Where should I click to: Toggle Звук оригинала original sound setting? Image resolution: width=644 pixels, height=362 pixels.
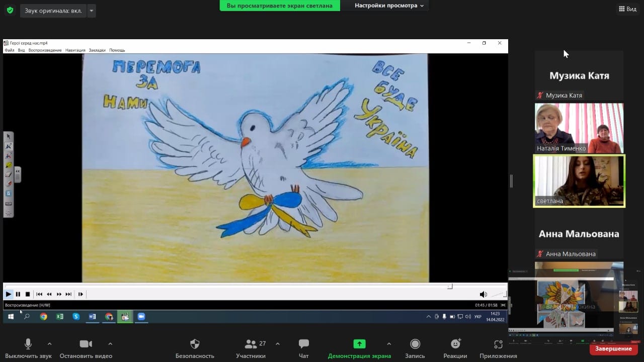52,10
